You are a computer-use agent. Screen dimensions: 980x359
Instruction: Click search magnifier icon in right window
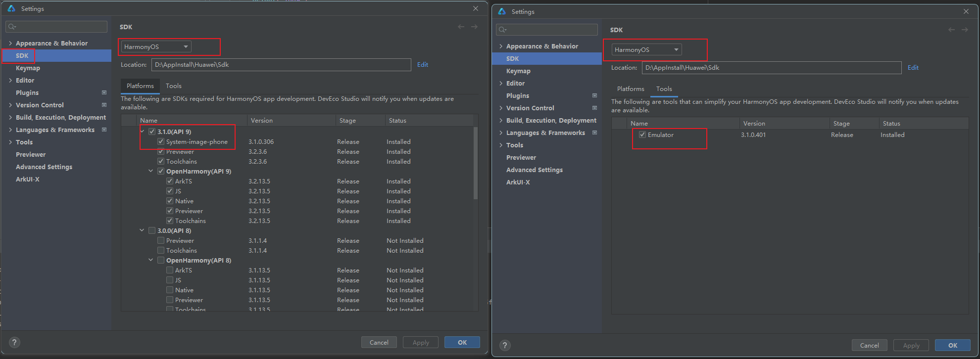point(503,30)
